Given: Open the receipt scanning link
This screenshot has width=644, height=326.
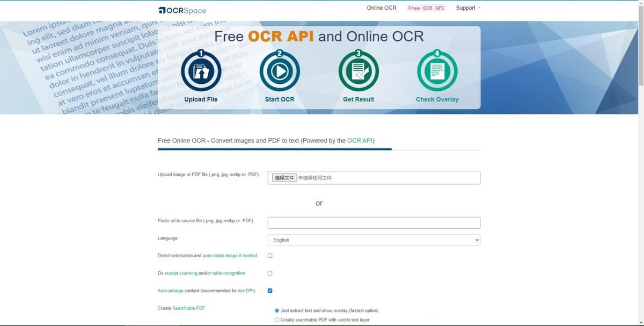Looking at the screenshot, I should 181,273.
